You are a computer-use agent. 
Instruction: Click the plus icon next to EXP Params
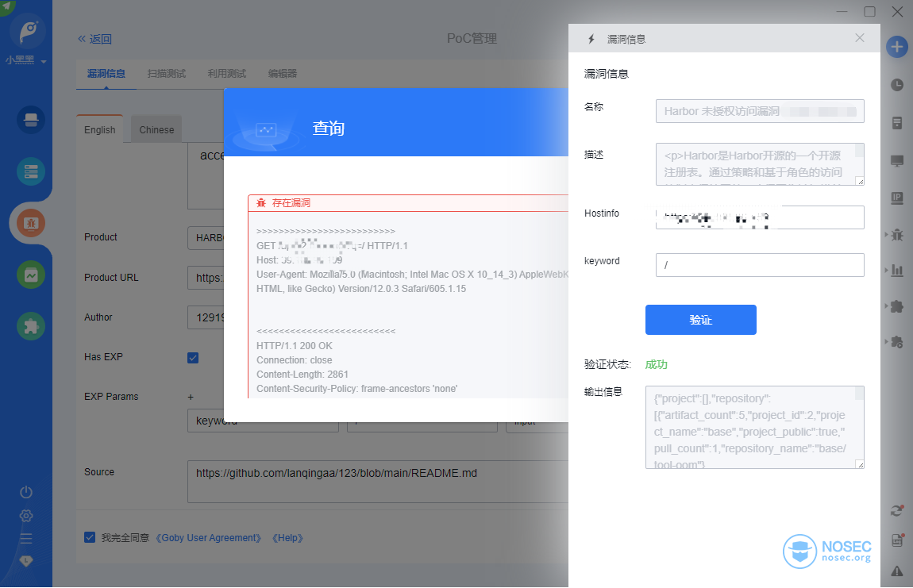(x=191, y=397)
